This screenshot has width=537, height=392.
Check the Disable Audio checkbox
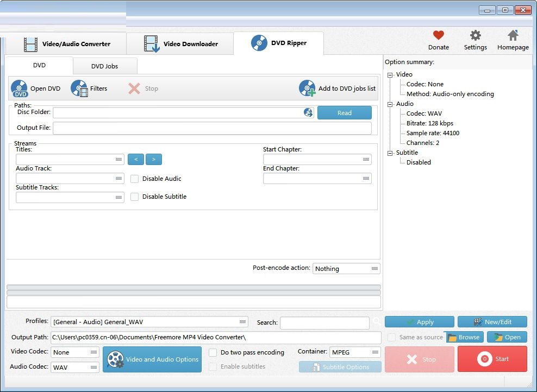pyautogui.click(x=135, y=179)
